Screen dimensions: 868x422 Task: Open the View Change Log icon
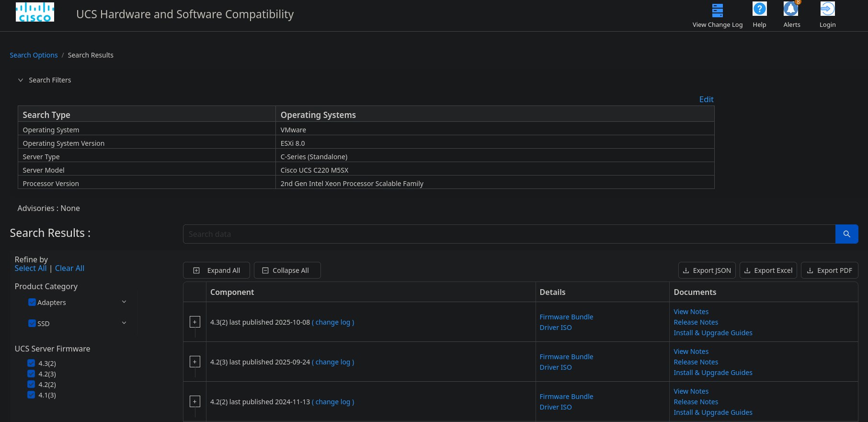pos(717,10)
